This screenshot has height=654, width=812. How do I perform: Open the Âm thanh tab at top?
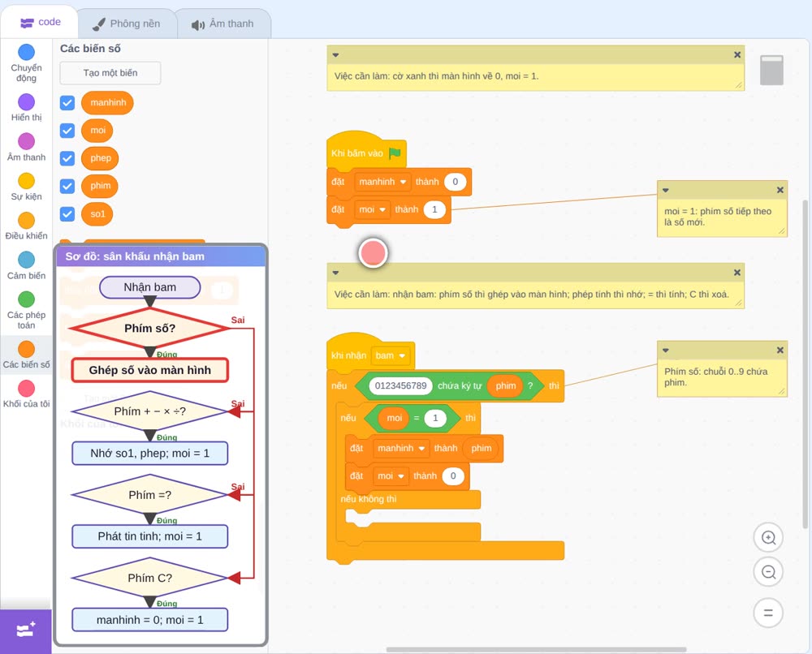pyautogui.click(x=223, y=24)
